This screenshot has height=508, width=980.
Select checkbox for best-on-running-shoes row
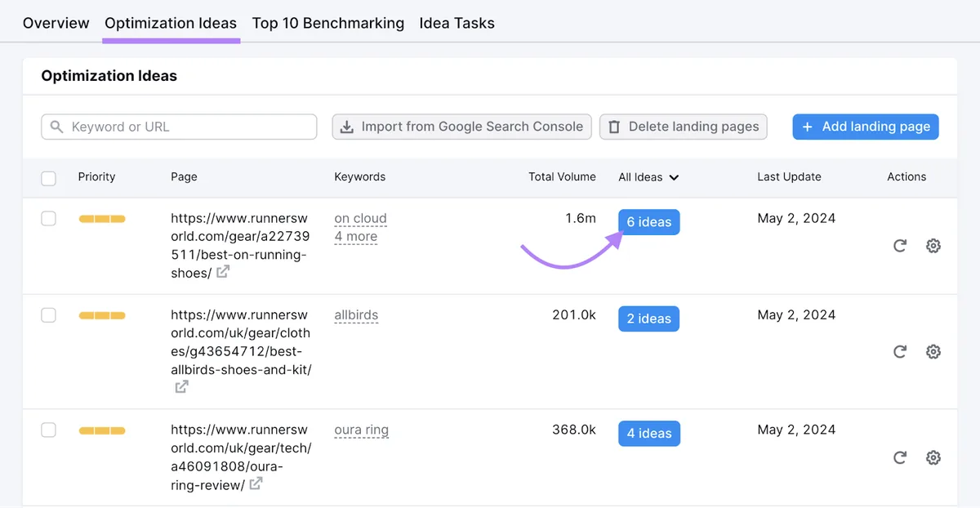pos(49,218)
